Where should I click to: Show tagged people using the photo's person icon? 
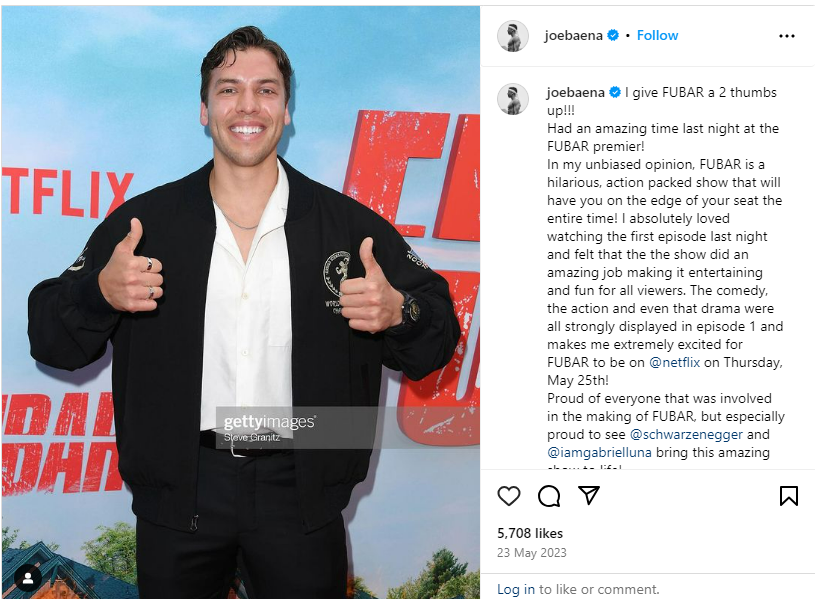28,578
